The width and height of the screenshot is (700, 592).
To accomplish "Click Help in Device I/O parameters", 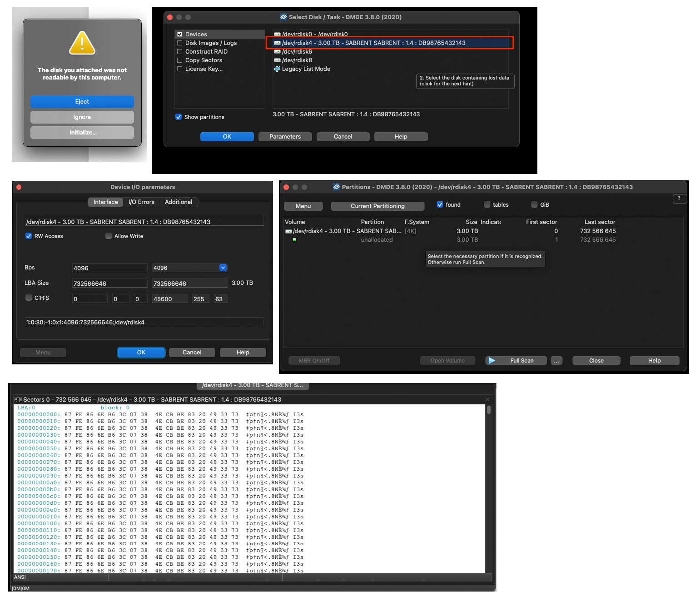I will (x=243, y=353).
